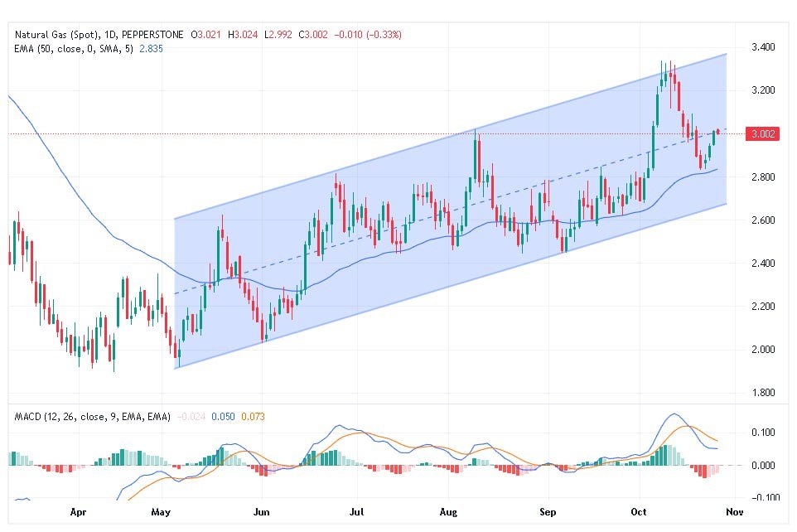Click the Aug date axis label
Image resolution: width=797 pixels, height=532 pixels.
[448, 512]
